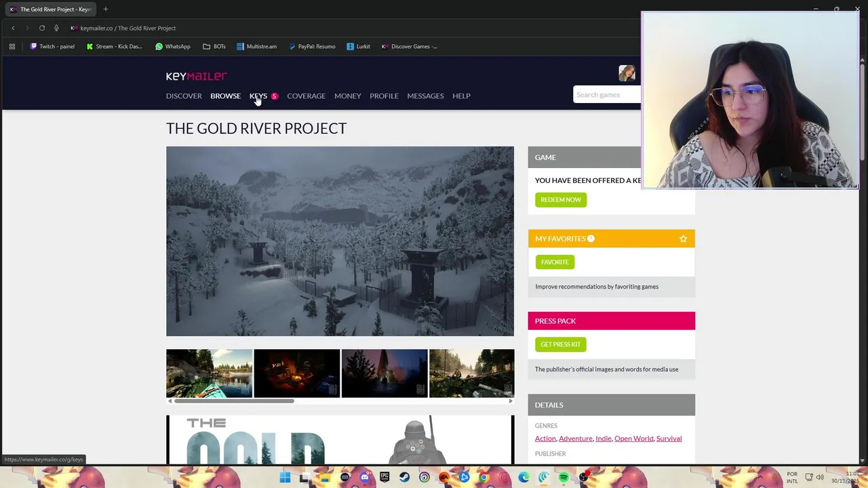Viewport: 868px width, 488px height.
Task: Go back to the previous page
Action: (x=13, y=28)
